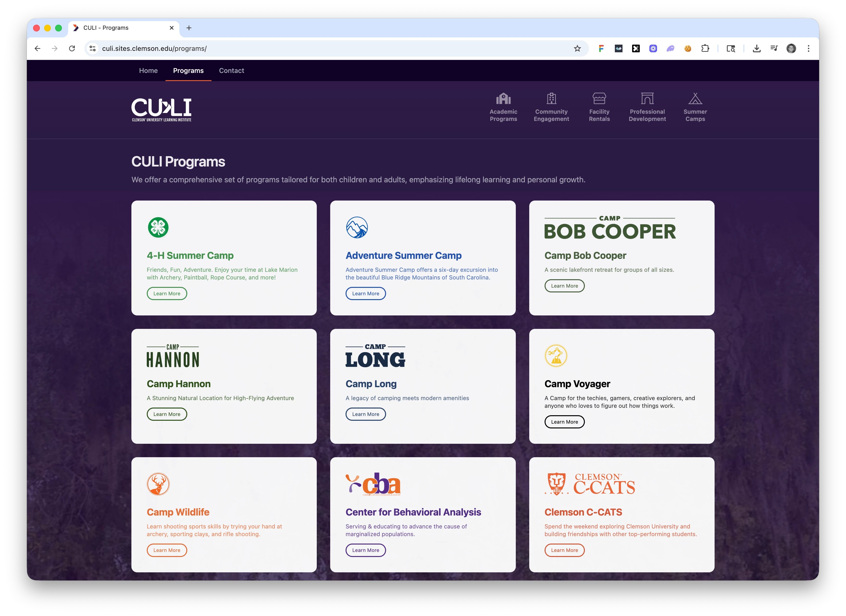Viewport: 846px width, 616px height.
Task: Open the browser extensions puzzle icon
Action: pos(705,48)
